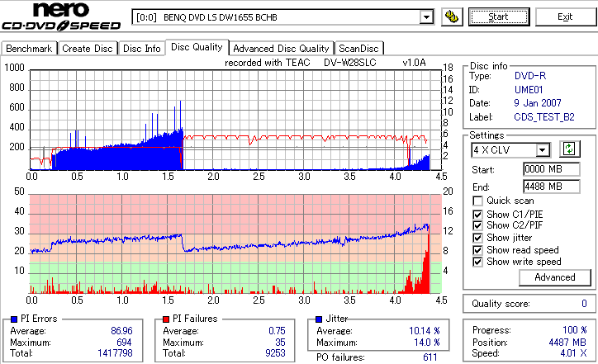Switch to the Benchmark tab
The height and width of the screenshot is (364, 598).
(29, 49)
